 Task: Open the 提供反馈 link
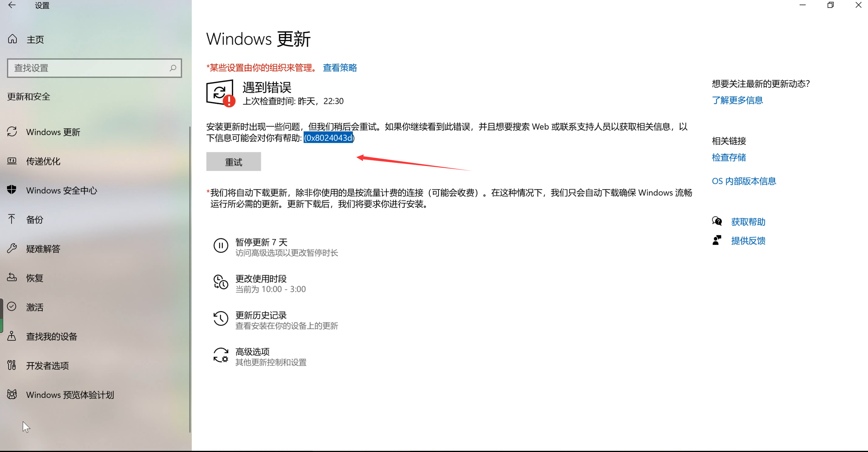[x=748, y=240]
